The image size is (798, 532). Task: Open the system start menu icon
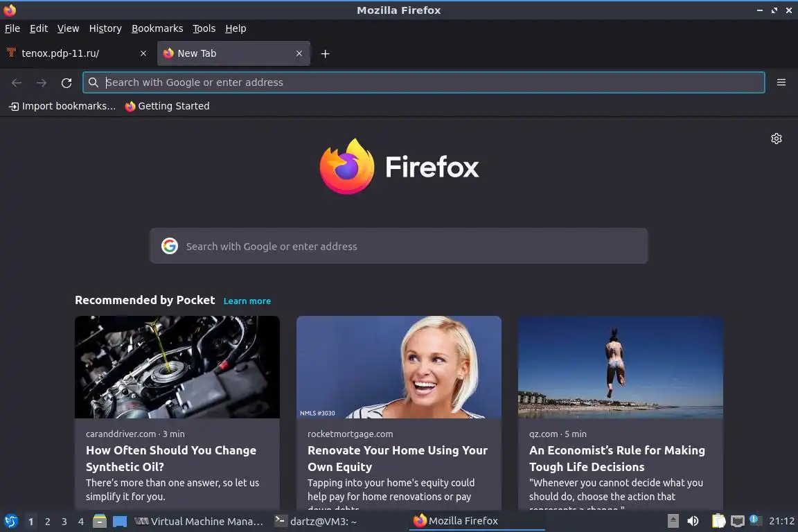coord(10,521)
